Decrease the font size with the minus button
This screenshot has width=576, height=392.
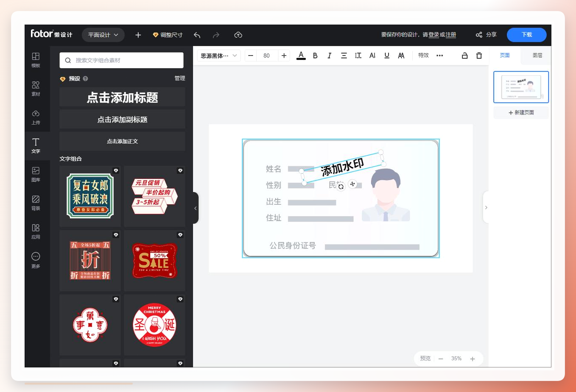[251, 56]
